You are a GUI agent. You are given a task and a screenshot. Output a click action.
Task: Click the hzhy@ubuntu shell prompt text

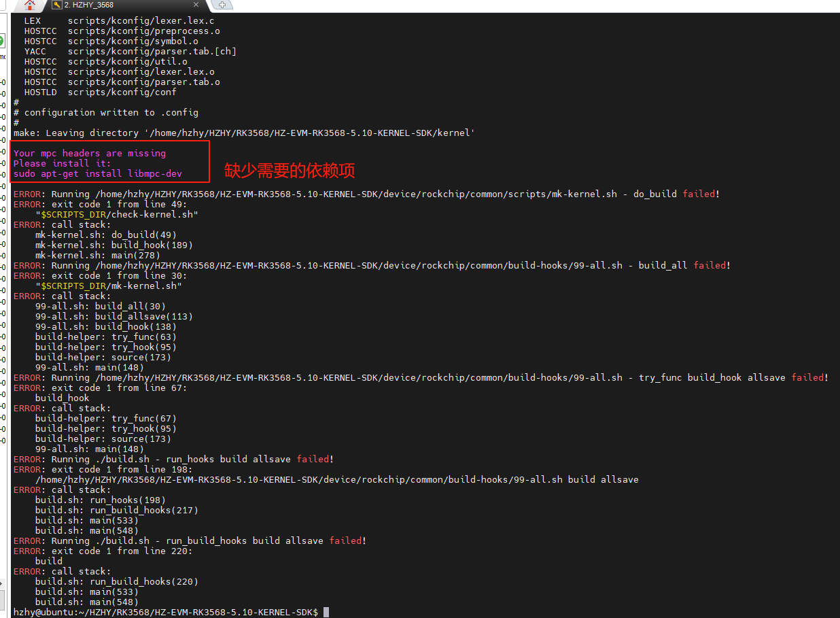[x=166, y=613]
